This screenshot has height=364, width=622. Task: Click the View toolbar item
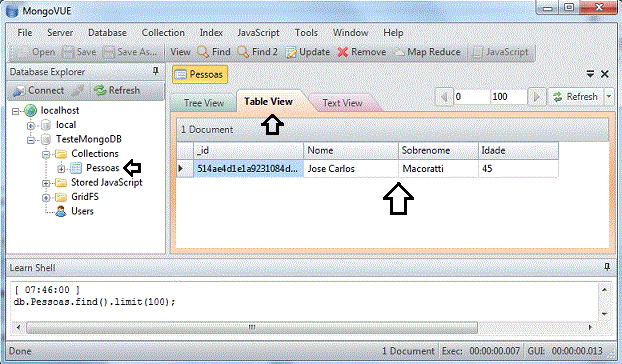(180, 52)
